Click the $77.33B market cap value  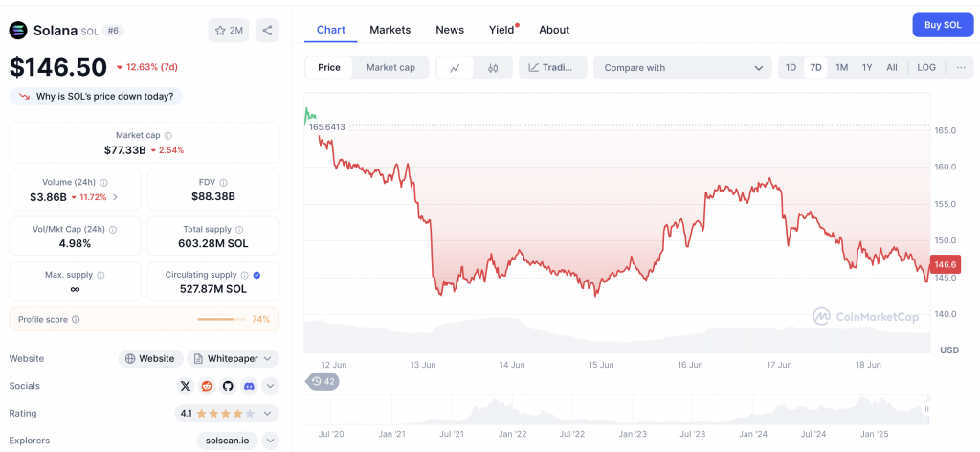pos(125,150)
